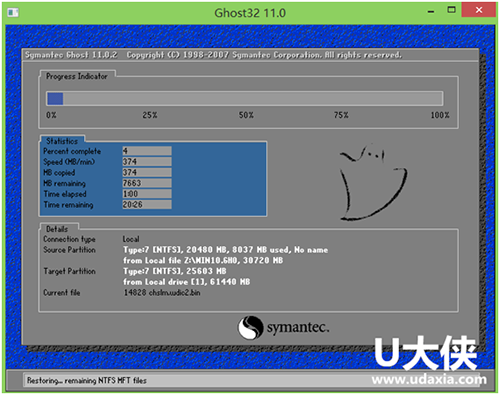Click the U大侠 watermark logo
The height and width of the screenshot is (395, 500).
426,353
